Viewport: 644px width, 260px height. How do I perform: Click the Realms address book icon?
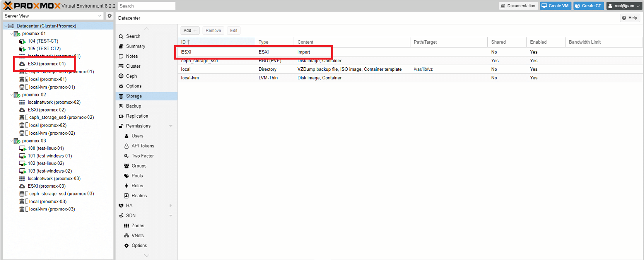126,196
